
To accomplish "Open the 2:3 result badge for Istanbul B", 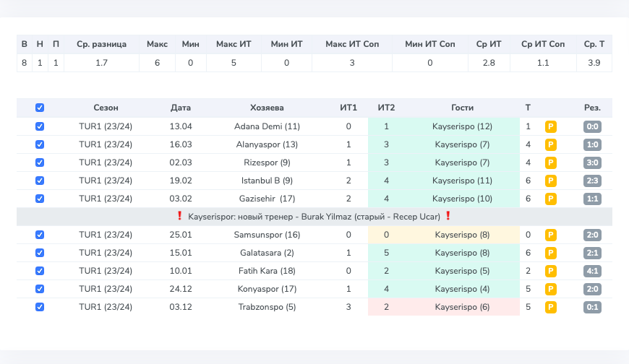I will tap(593, 181).
